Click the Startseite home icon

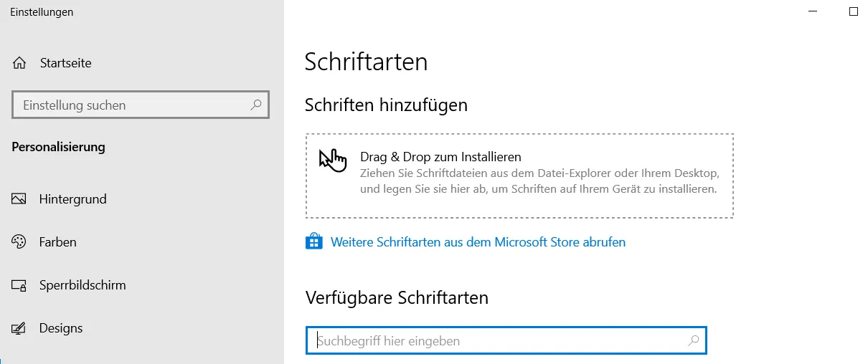19,63
